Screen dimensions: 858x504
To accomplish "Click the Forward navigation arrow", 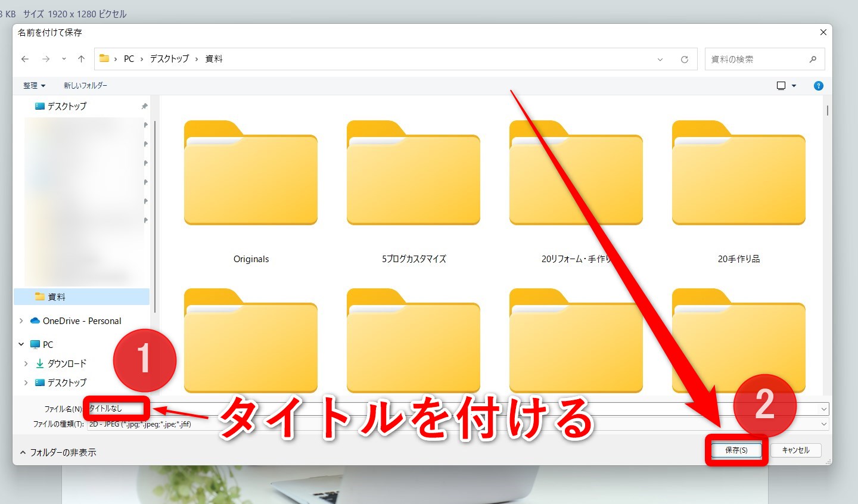I will tap(46, 59).
